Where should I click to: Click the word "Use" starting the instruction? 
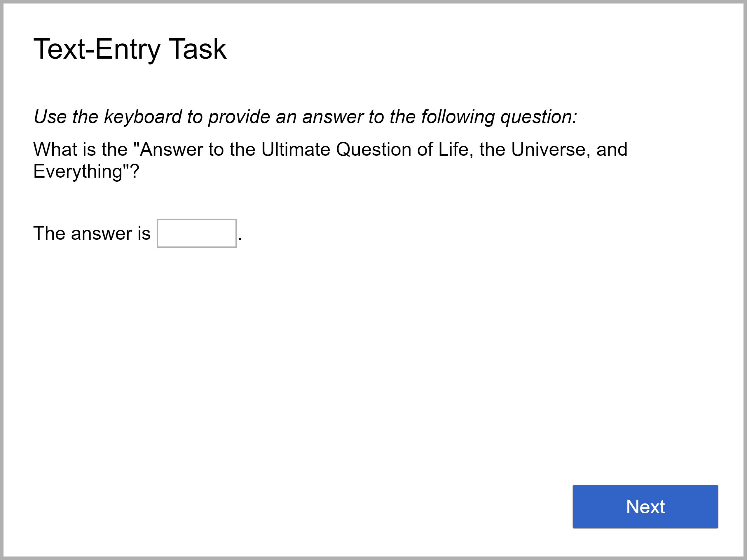(50, 117)
